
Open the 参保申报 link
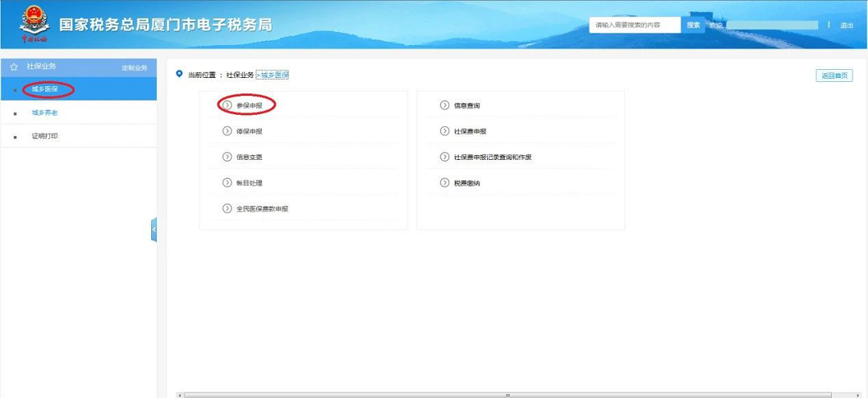(249, 105)
